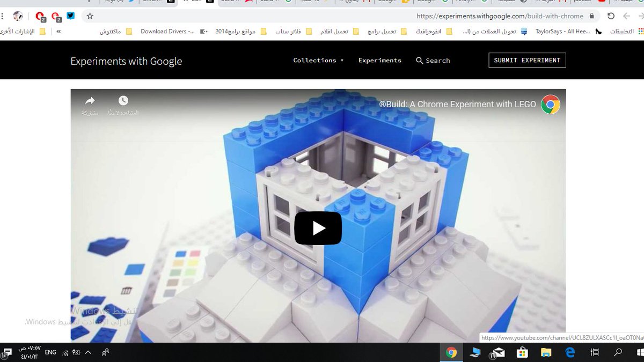Click the Experiments with Google logo
The width and height of the screenshot is (644, 362).
point(126,61)
